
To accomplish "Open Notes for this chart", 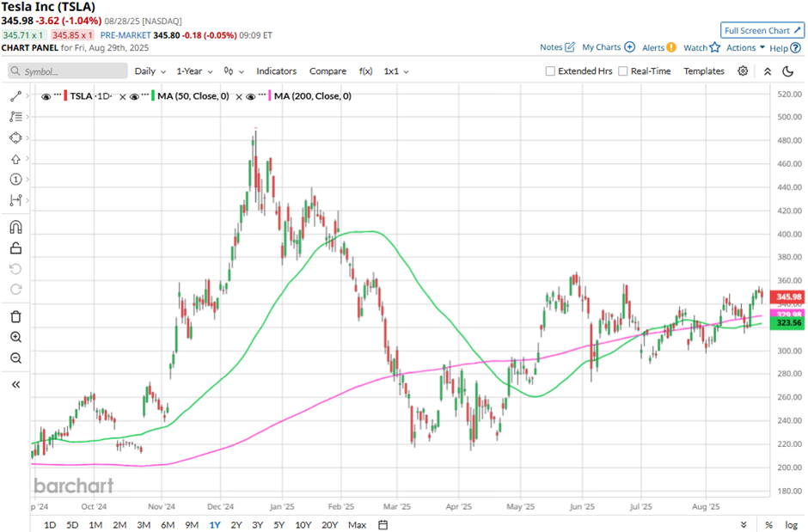I will (x=557, y=47).
